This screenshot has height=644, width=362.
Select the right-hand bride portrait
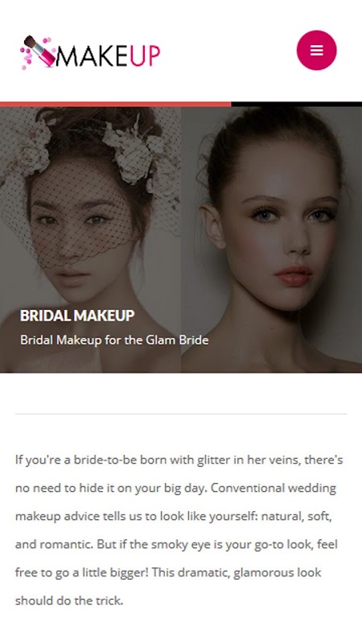[x=271, y=239]
